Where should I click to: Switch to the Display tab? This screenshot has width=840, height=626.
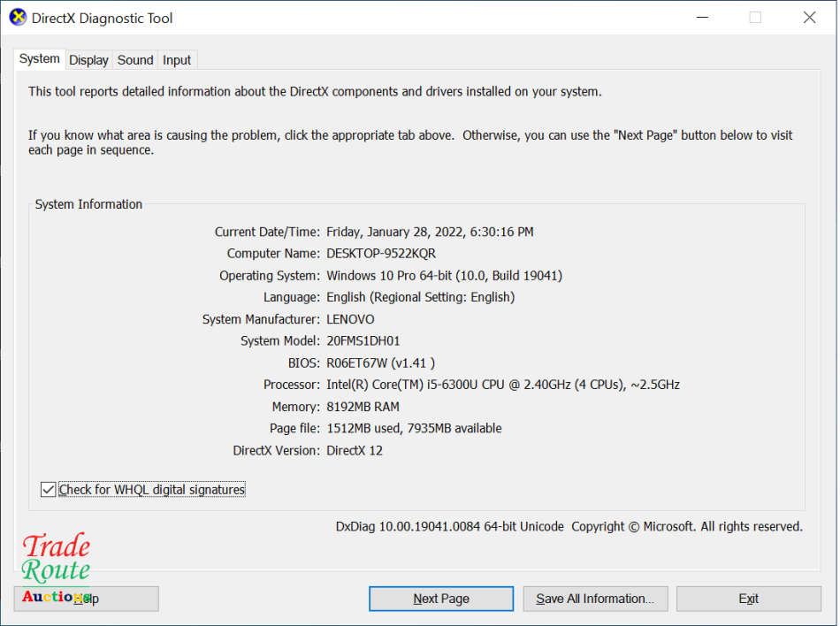(88, 59)
